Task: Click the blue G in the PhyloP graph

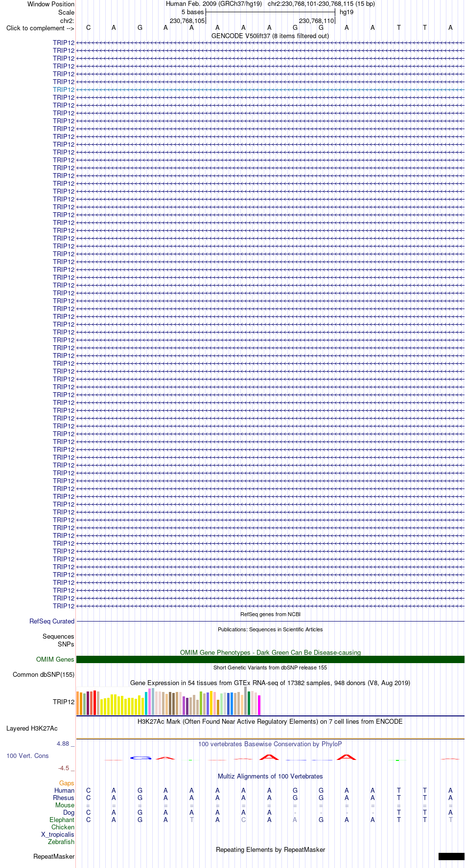Action: pos(140,758)
